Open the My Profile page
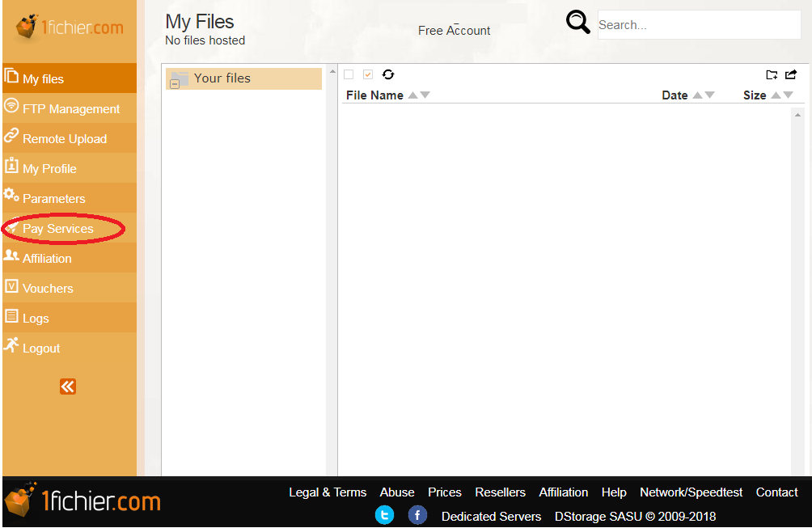The height and width of the screenshot is (528, 812). 70,168
